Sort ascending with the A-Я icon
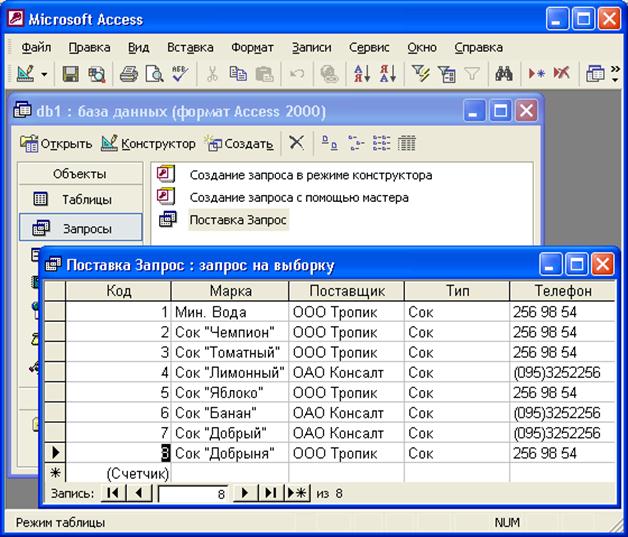The image size is (628, 537). coord(362,74)
